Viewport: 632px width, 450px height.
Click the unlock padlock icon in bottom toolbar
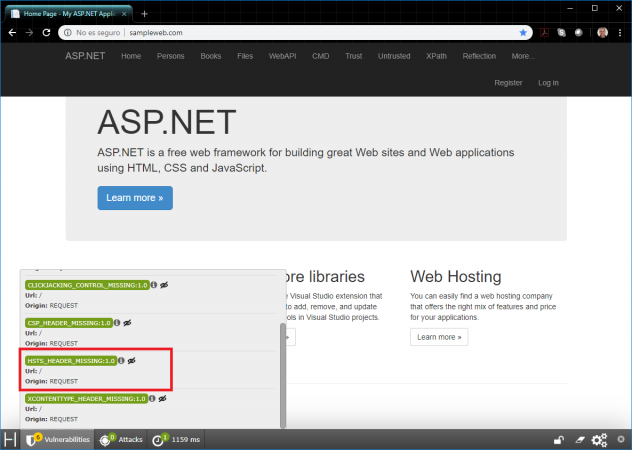coord(559,440)
